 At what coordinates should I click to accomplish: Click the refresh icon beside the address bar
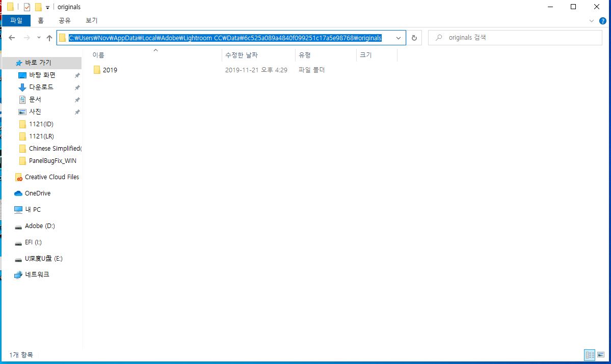(414, 37)
